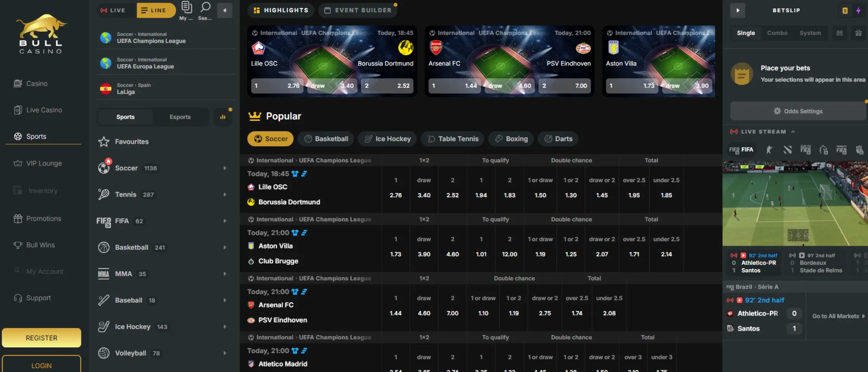
Task: Open the Athletico-PR live stream video
Action: point(795,203)
